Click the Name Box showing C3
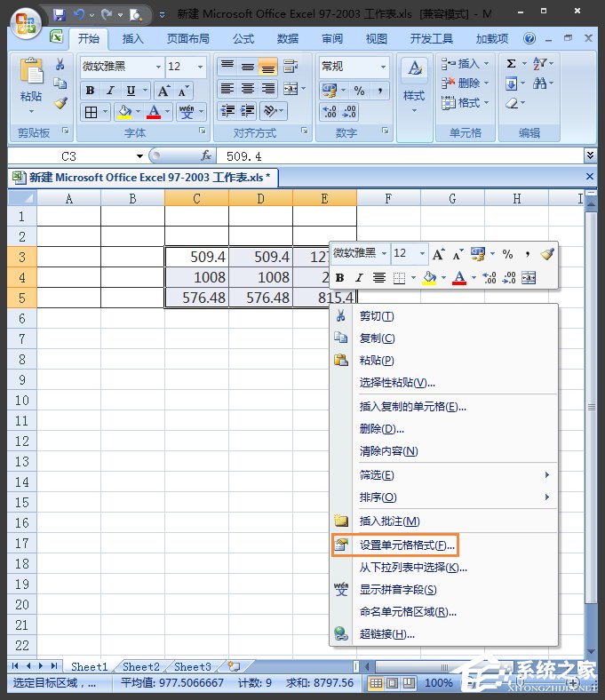The image size is (605, 700). [71, 156]
